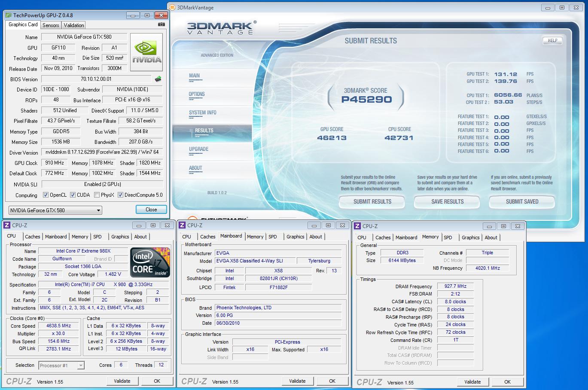Click the Threads value 12 field

[161, 365]
